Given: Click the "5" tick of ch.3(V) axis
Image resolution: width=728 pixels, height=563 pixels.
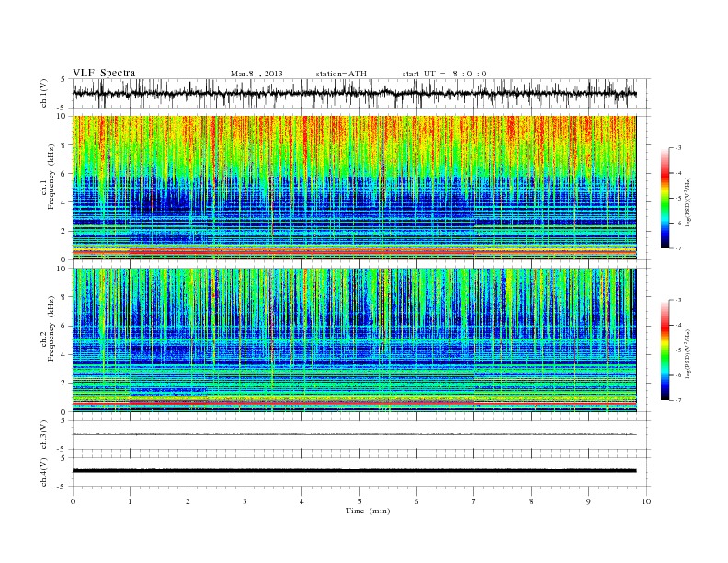Looking at the screenshot, I should click(63, 420).
